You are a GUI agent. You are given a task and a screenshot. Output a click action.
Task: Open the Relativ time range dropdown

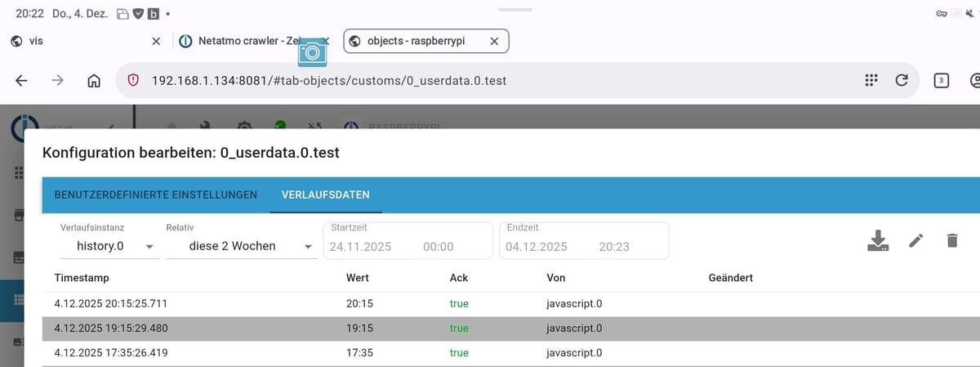(x=240, y=246)
